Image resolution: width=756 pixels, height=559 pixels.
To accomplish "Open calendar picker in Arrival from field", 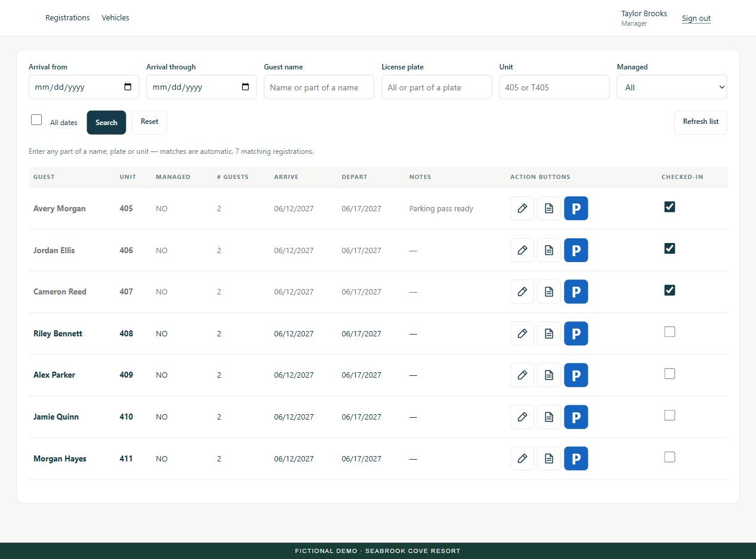I will click(x=127, y=87).
